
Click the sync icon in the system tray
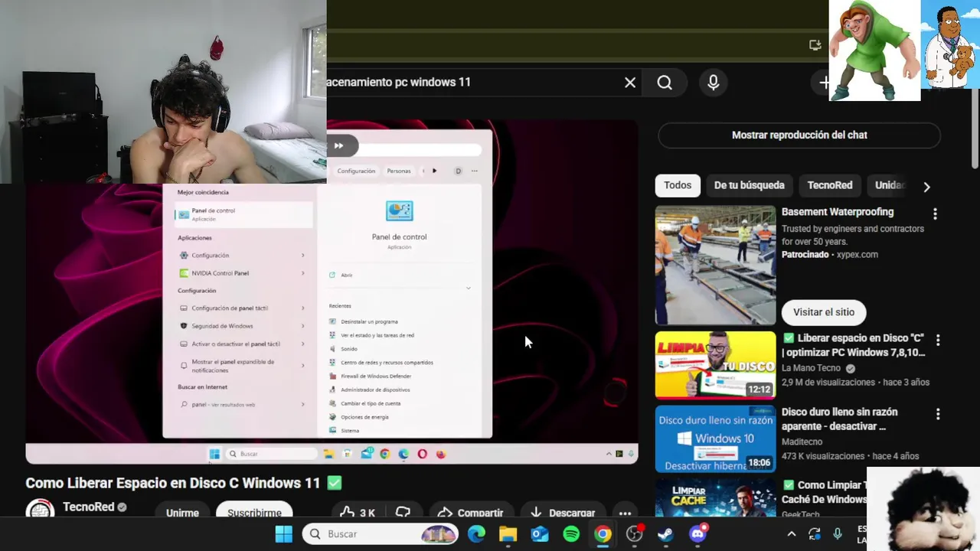[x=815, y=534]
